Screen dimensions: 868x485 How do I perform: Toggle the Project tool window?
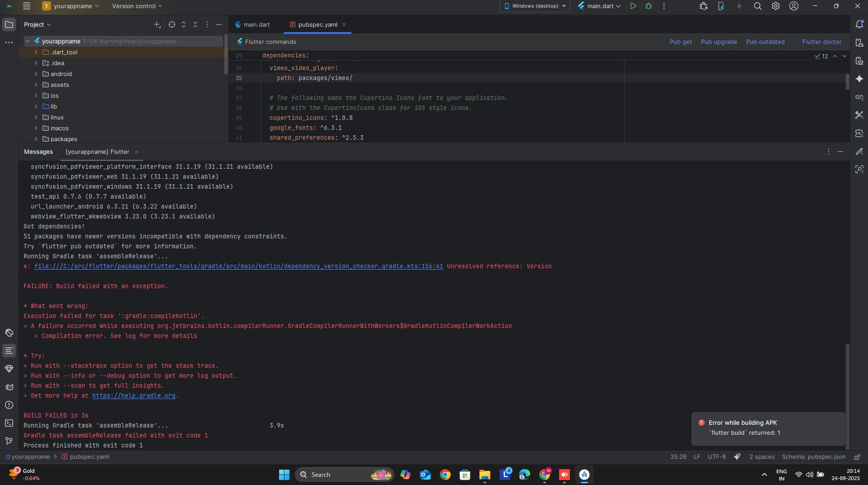9,24
